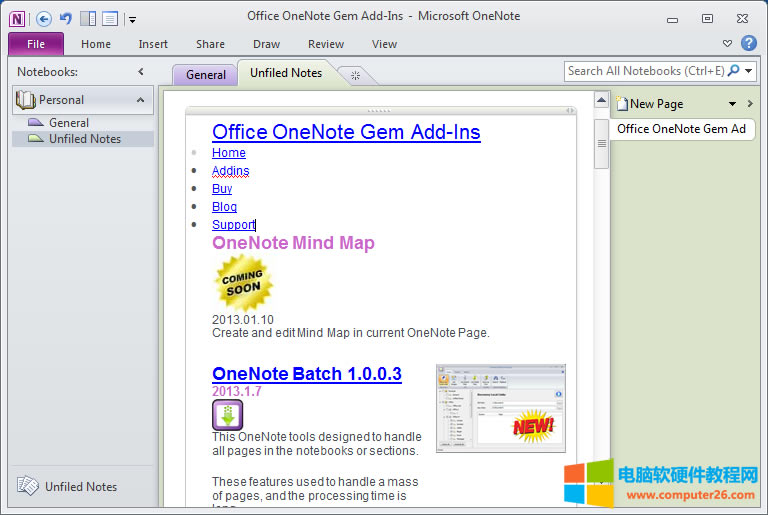The height and width of the screenshot is (515, 768).
Task: Open Customize Quick Access Toolbar dropdown
Action: click(x=132, y=19)
